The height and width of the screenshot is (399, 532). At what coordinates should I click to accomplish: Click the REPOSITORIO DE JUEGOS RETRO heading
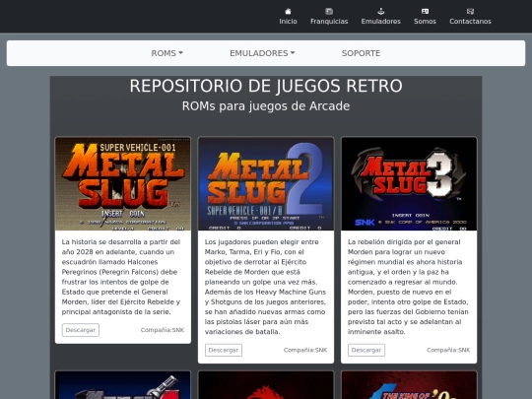[x=266, y=86]
